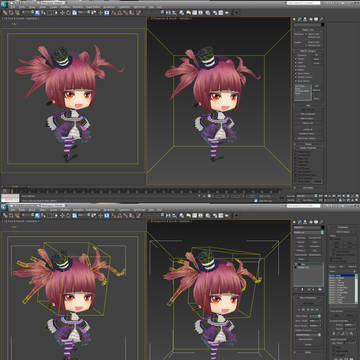Click the orange time slider marker in upper timeline

[12, 191]
